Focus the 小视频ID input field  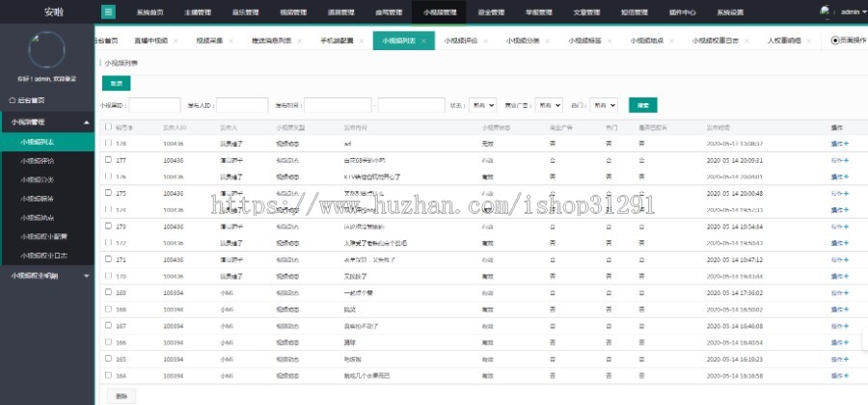point(154,105)
